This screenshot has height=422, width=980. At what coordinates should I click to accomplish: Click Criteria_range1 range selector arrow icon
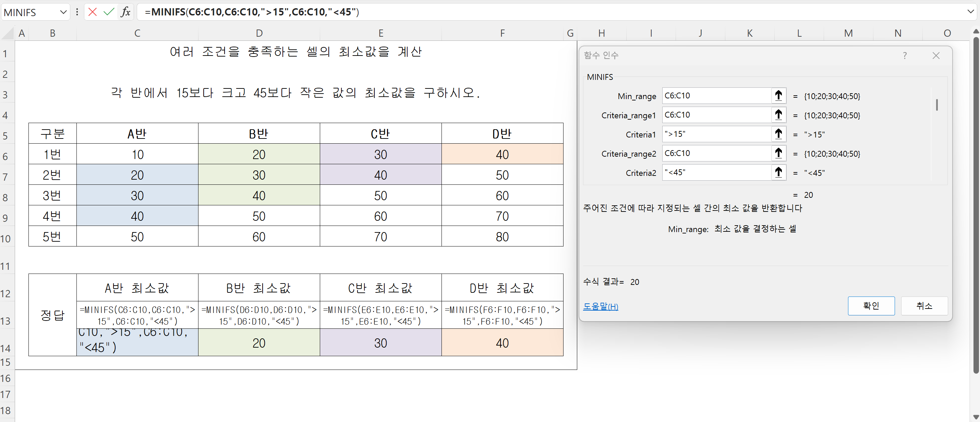[x=778, y=115]
